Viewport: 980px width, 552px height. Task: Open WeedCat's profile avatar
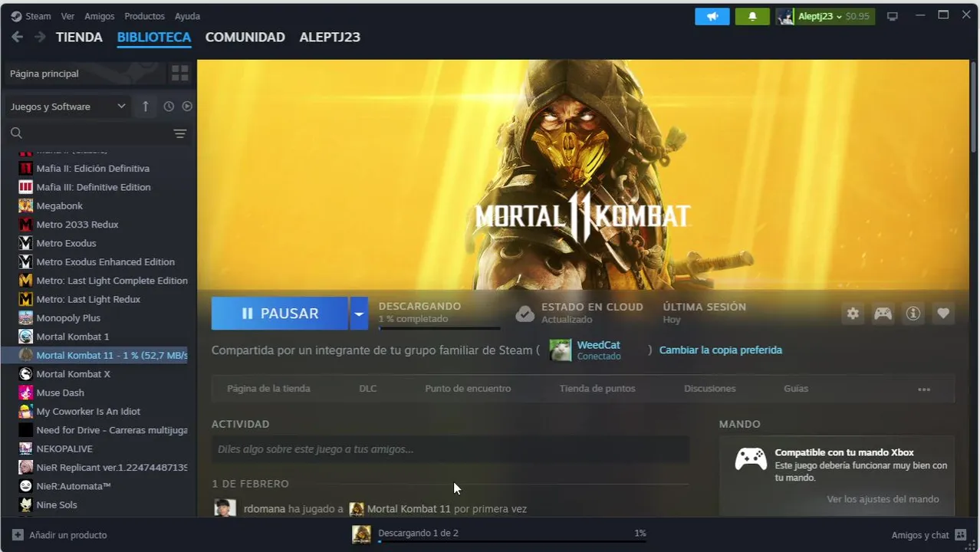561,350
